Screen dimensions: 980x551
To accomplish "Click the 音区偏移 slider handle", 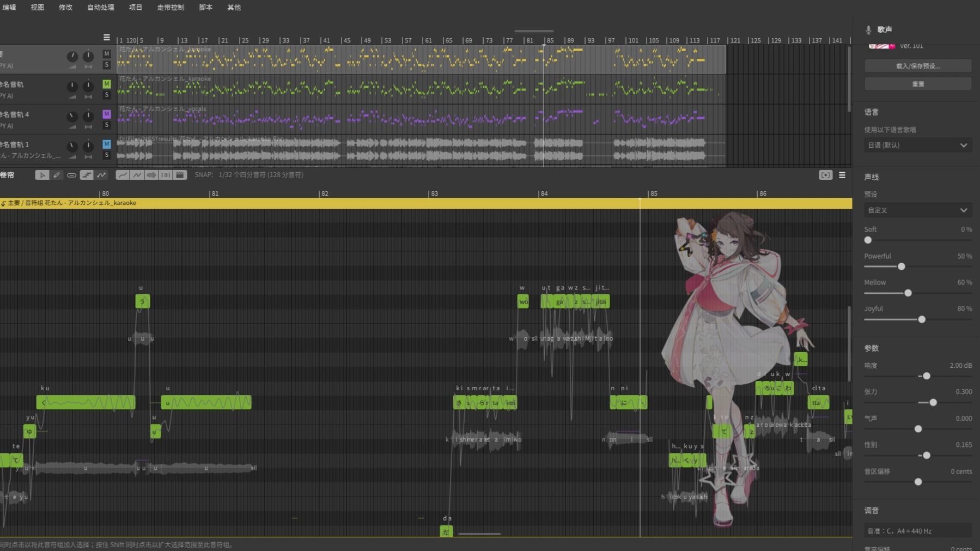I will tap(918, 482).
